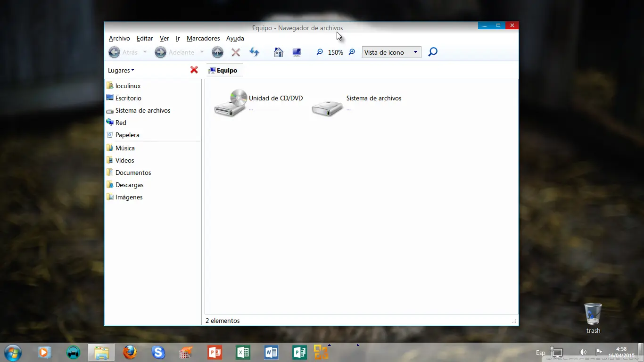The height and width of the screenshot is (362, 644).
Task: Open the Editar menu
Action: coord(145,38)
